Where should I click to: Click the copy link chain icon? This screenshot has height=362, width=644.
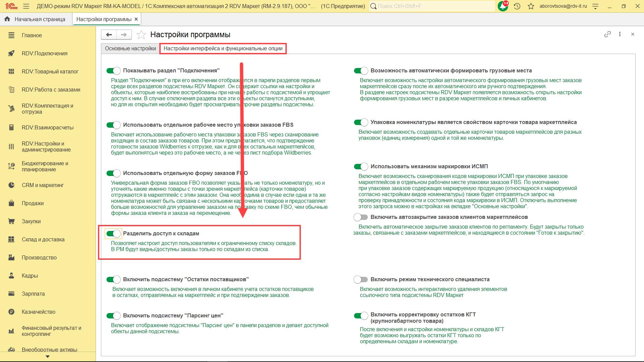coord(607,34)
